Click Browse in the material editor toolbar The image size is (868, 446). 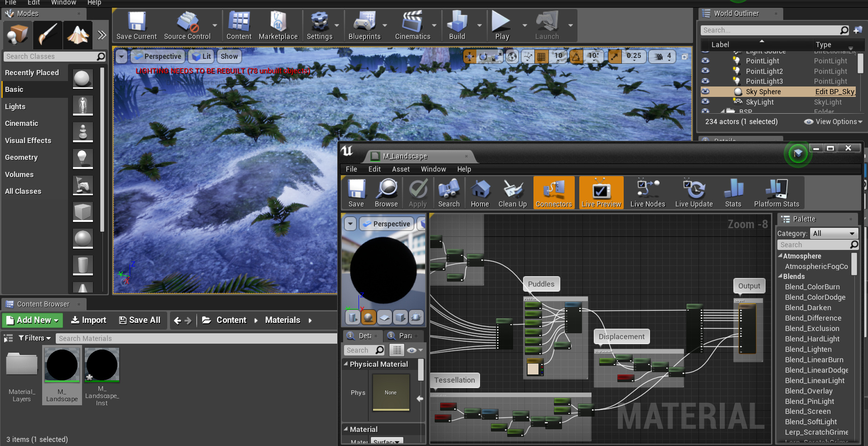387,193
